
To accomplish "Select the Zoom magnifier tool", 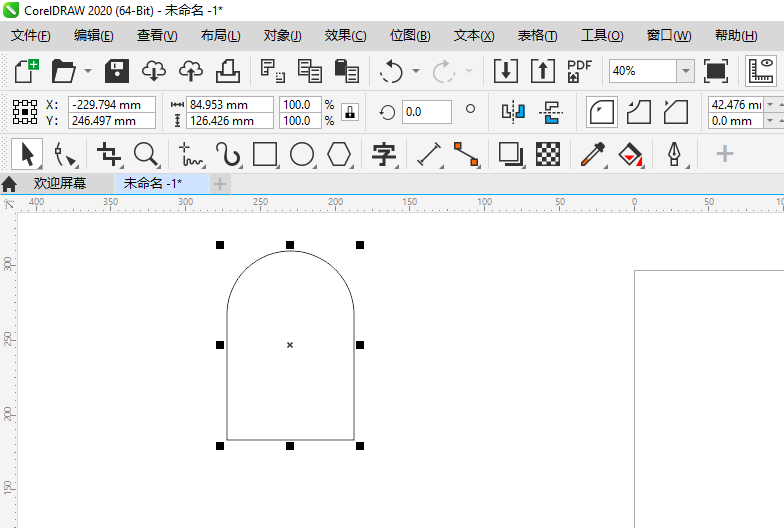I will pos(147,155).
